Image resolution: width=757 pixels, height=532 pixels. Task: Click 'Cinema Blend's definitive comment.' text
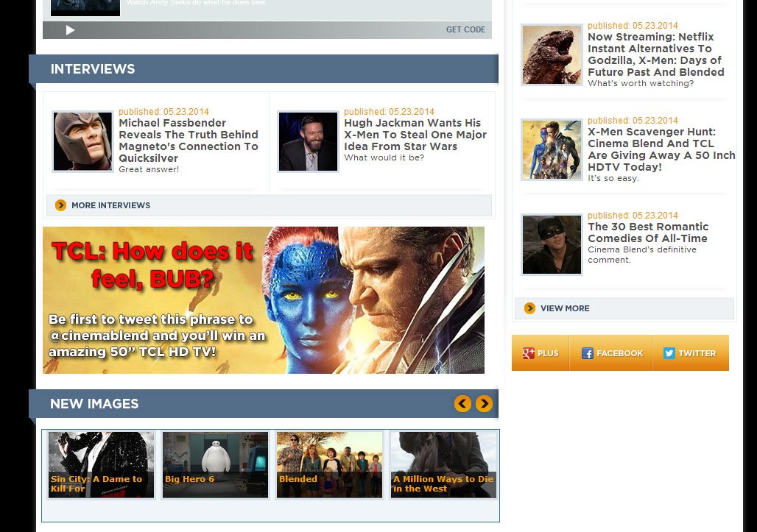click(642, 255)
